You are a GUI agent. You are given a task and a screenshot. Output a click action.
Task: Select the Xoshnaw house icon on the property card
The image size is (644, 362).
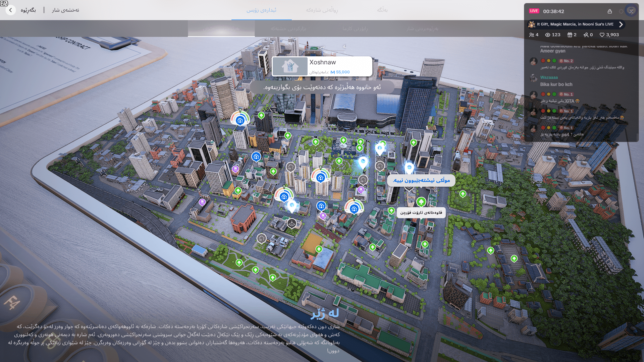(290, 66)
